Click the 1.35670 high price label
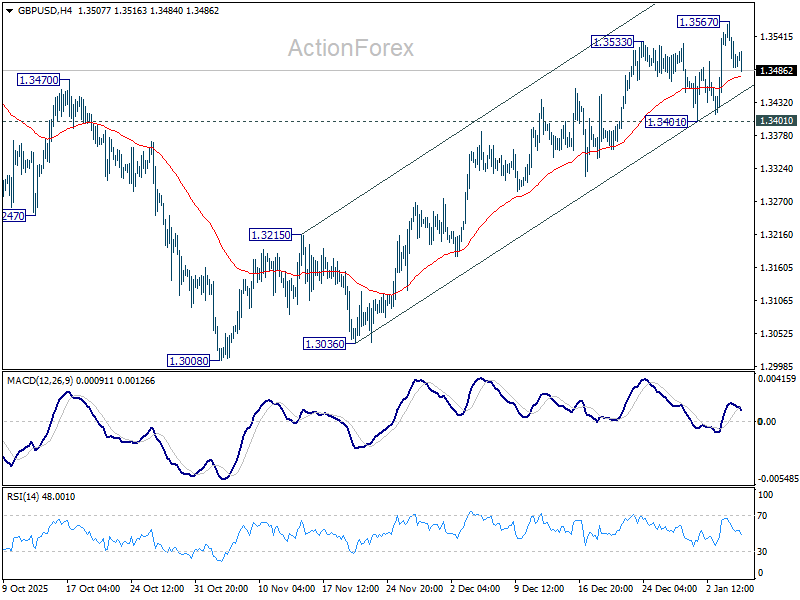Image resolution: width=800 pixels, height=600 pixels. pos(699,22)
